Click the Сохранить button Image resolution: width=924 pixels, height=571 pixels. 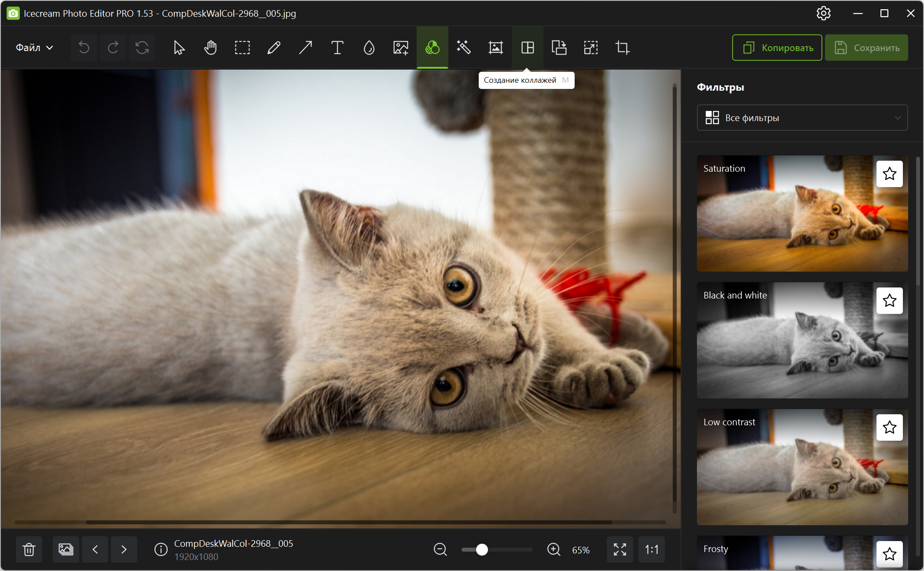(866, 48)
